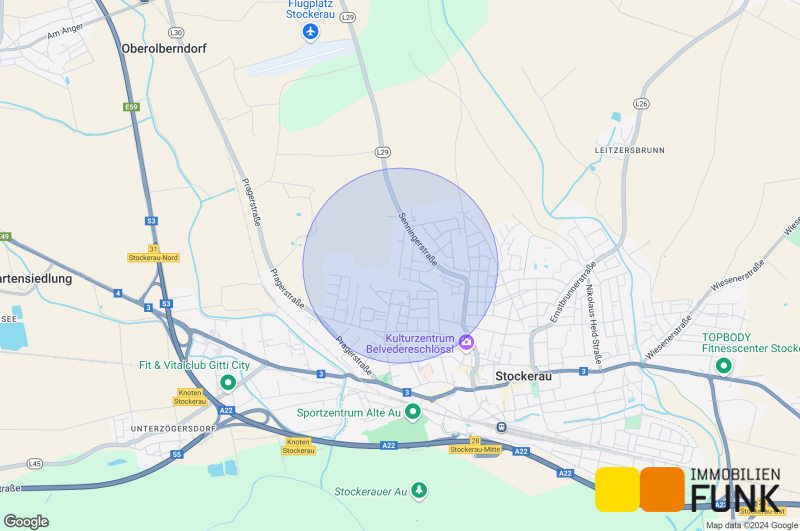Click the E59 green route shield
800x531 pixels.
(x=132, y=107)
